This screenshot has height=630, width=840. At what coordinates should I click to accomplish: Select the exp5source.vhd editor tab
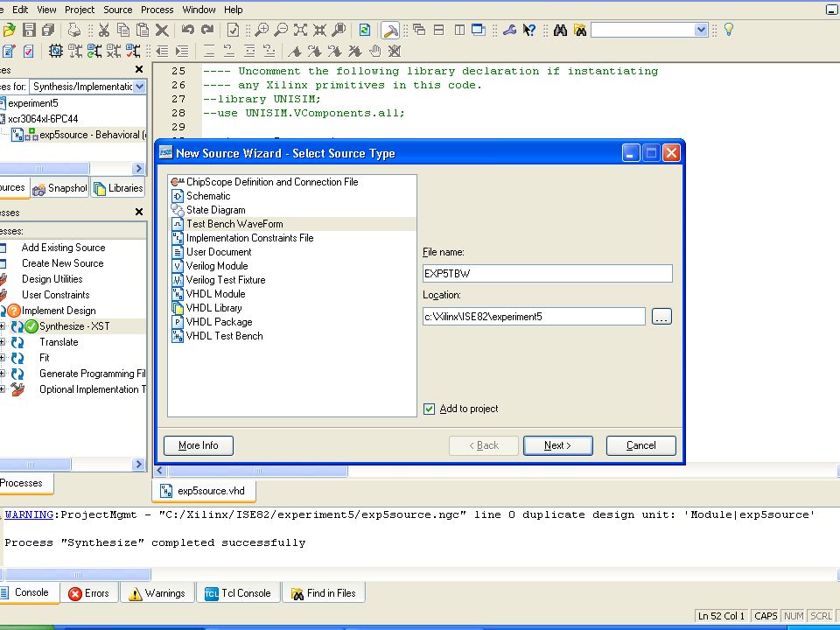(x=204, y=491)
